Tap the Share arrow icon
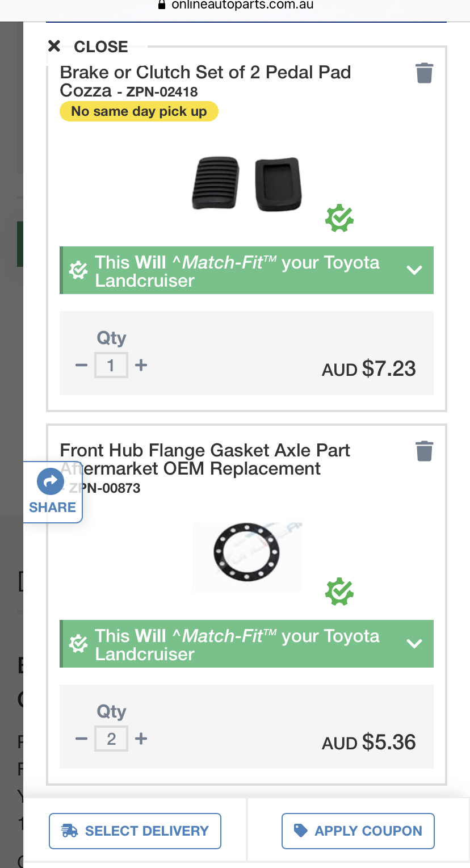 (x=51, y=481)
